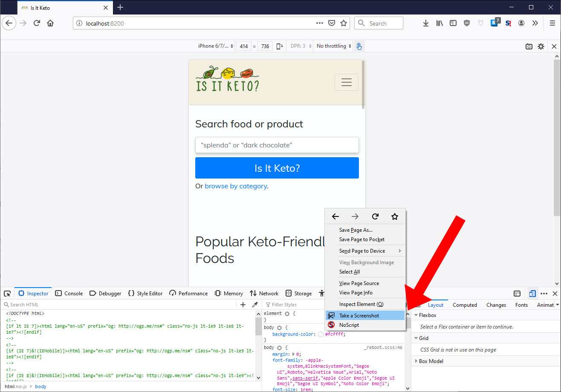
Task: Collapse the Flexbox section
Action: pyautogui.click(x=416, y=315)
